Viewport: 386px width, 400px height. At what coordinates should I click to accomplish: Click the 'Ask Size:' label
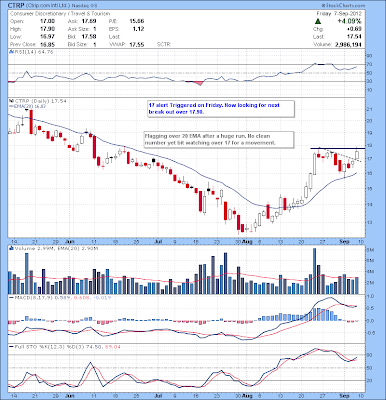(78, 29)
